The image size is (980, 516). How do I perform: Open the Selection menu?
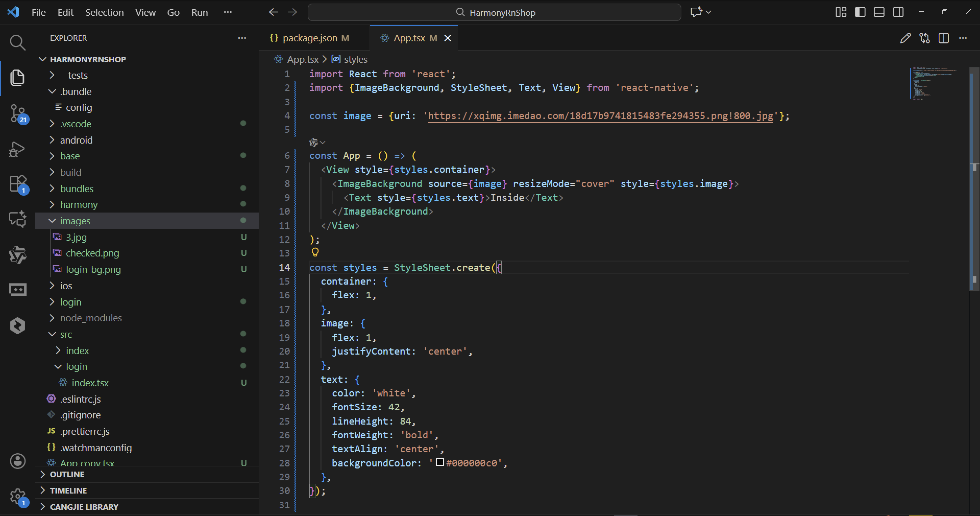click(x=104, y=12)
